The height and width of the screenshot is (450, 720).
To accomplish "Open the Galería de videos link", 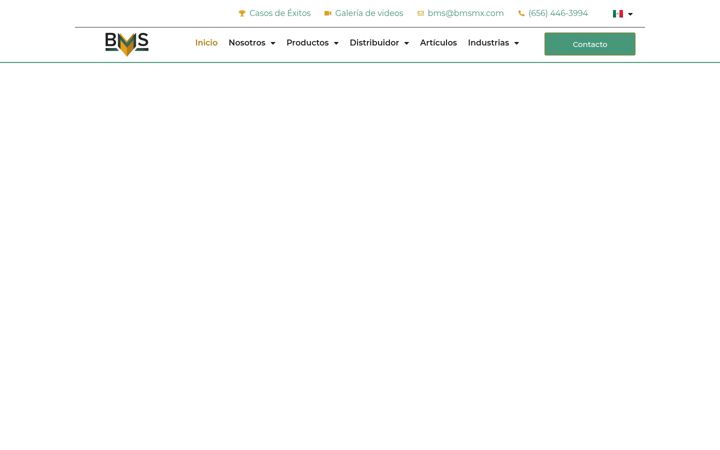I will (x=369, y=13).
